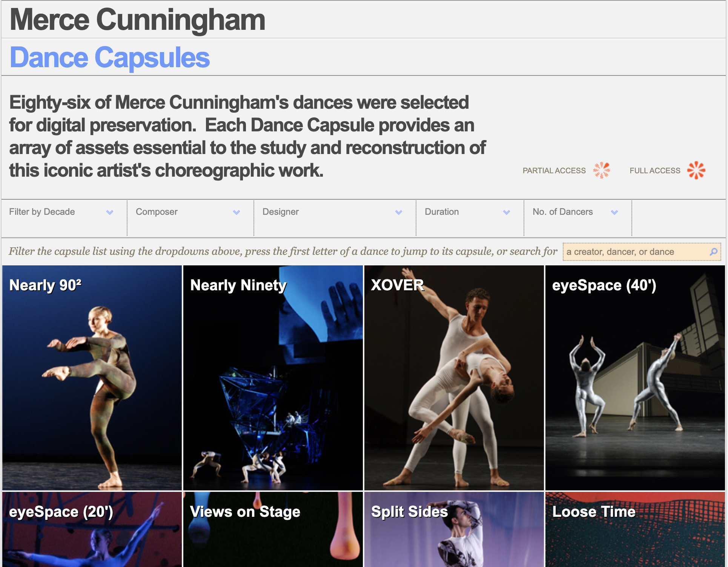This screenshot has width=728, height=567.
Task: Click the creator, dancer, or dance search field
Action: 641,252
